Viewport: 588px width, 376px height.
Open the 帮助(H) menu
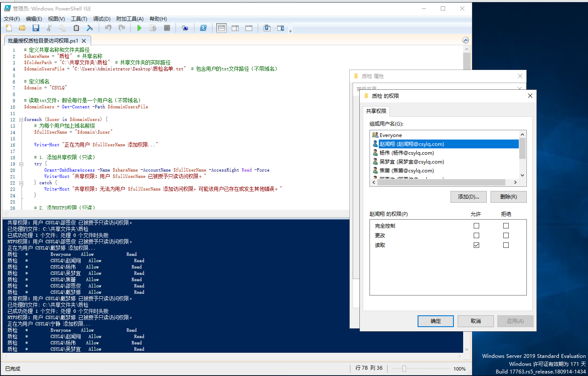point(158,19)
